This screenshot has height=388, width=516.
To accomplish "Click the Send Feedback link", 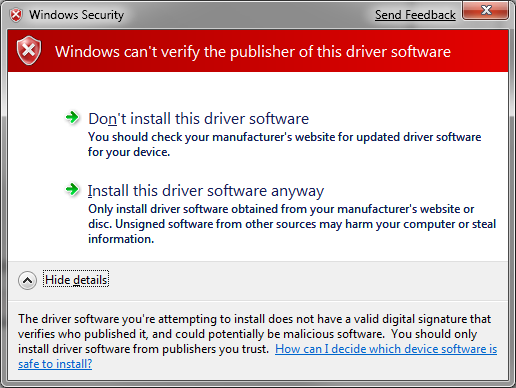I will pos(415,15).
